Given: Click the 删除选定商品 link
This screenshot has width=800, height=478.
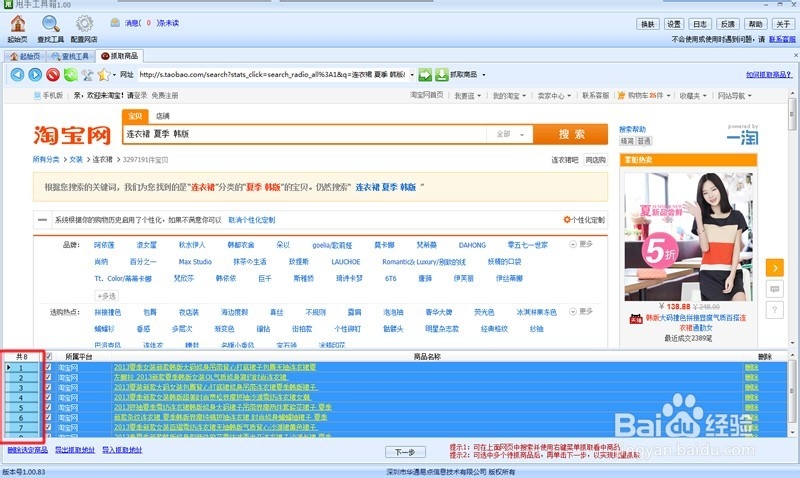Looking at the screenshot, I should 28,450.
